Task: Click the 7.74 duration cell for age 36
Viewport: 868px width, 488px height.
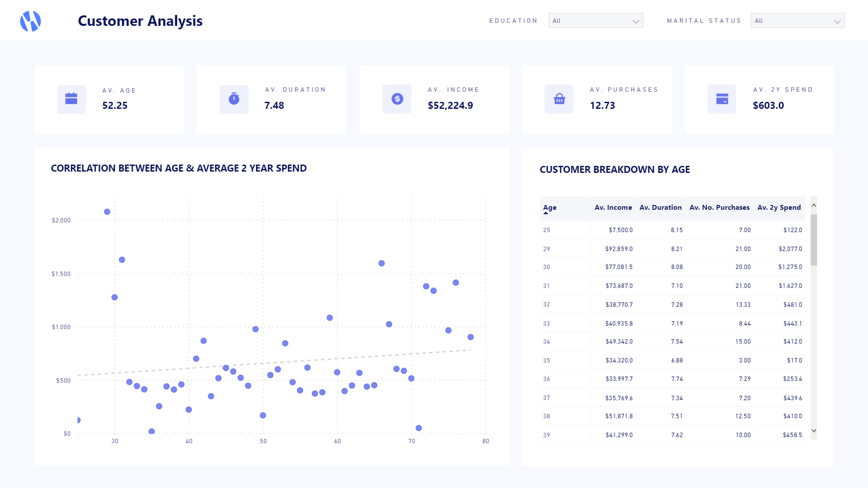Action: tap(677, 379)
